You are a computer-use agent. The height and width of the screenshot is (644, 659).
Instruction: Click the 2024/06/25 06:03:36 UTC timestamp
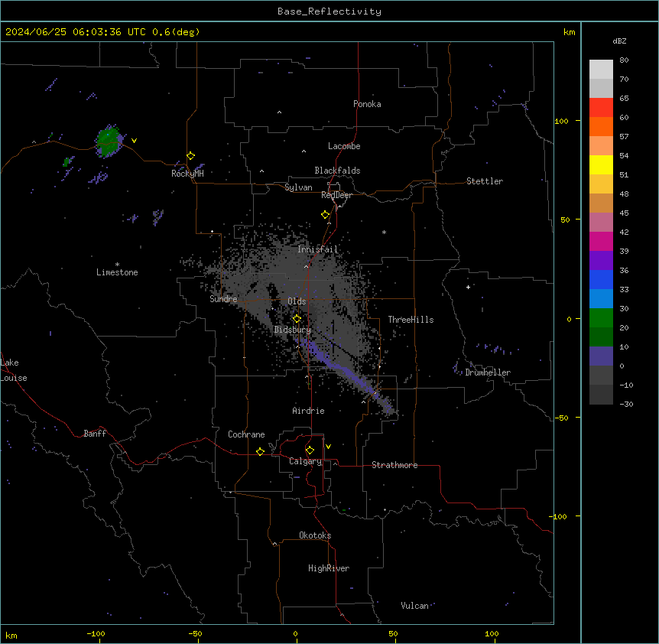point(76,32)
